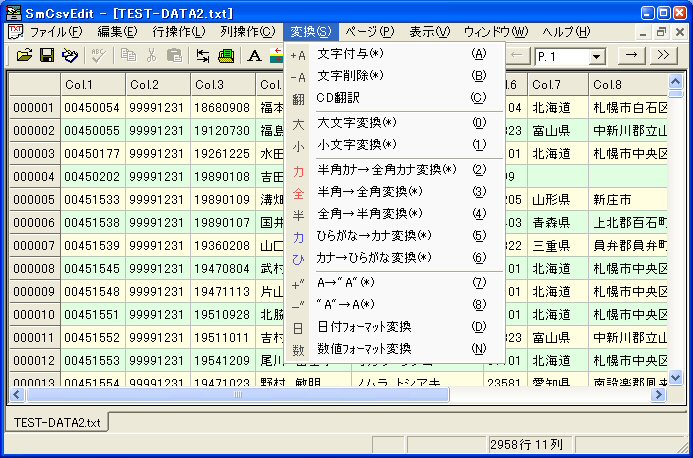Screen dimensions: 693x458
Task: Open the 表示 menu in the menu bar
Action: coord(429,32)
